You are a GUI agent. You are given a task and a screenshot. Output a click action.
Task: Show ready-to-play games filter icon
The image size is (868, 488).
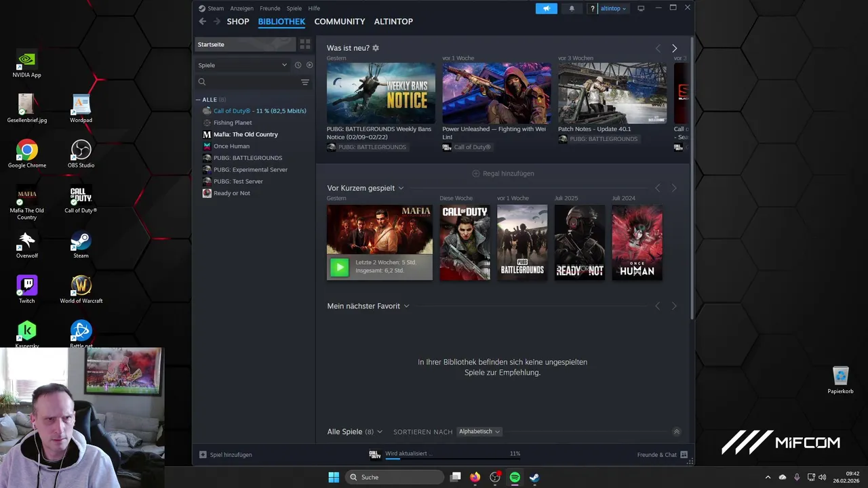pyautogui.click(x=309, y=65)
